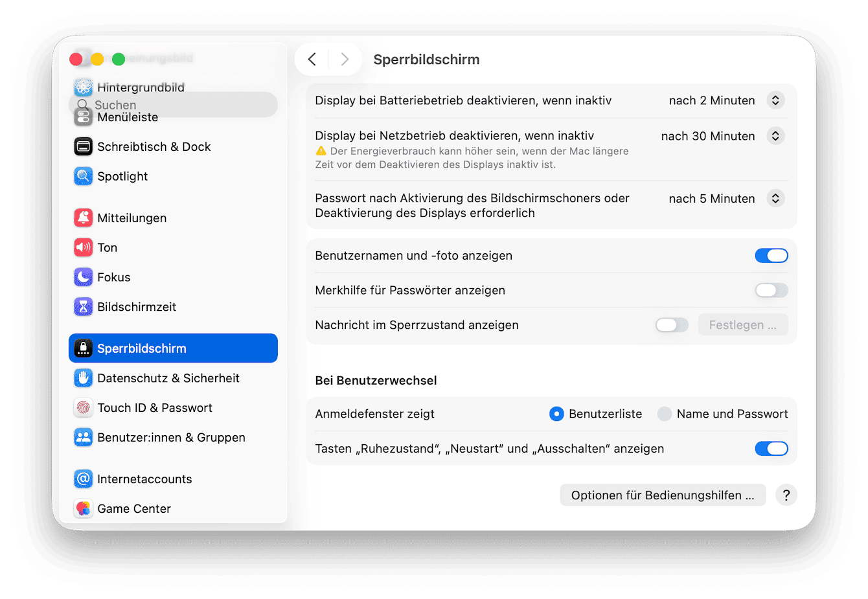Select the Name und Passwort radio button
Image resolution: width=868 pixels, height=599 pixels.
pos(665,414)
